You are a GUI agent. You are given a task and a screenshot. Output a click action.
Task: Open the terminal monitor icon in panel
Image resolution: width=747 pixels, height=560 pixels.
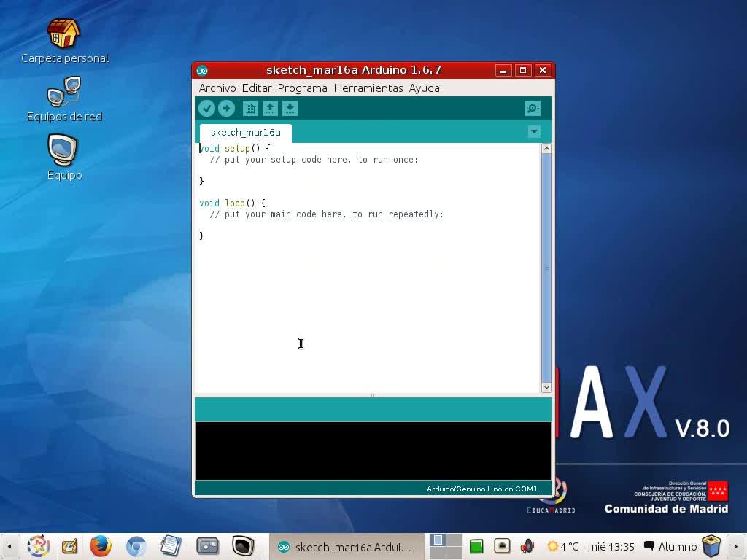243,546
